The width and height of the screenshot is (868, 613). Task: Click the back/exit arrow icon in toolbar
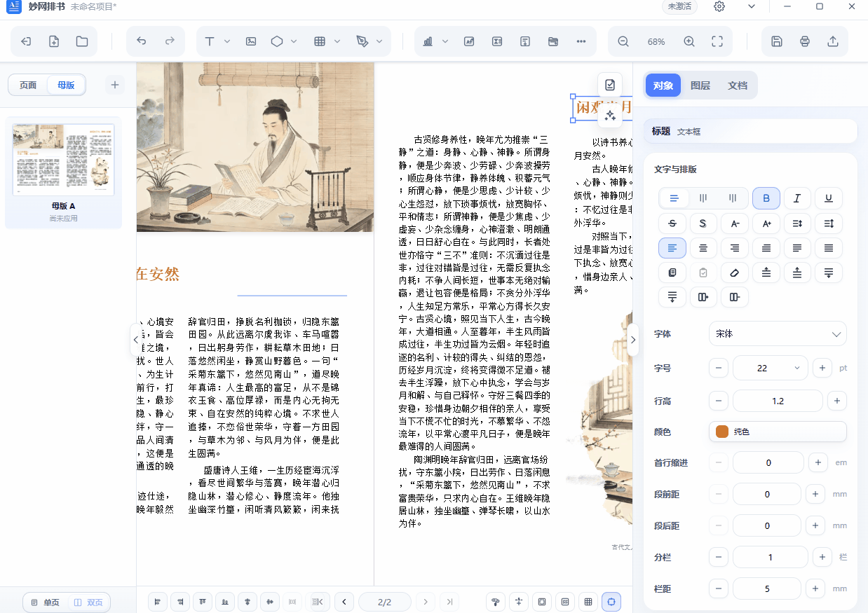pos(26,41)
